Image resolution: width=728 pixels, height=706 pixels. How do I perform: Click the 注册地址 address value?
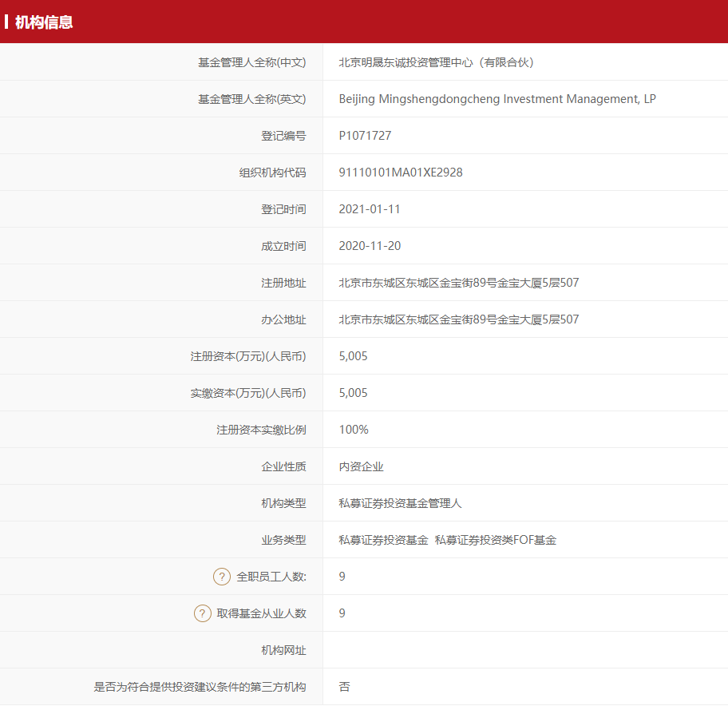pos(459,283)
